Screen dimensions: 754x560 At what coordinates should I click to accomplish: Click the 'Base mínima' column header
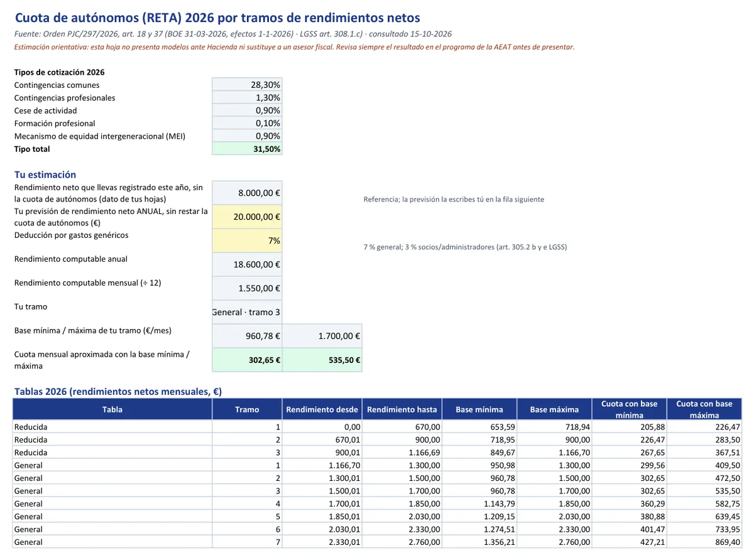tap(479, 409)
